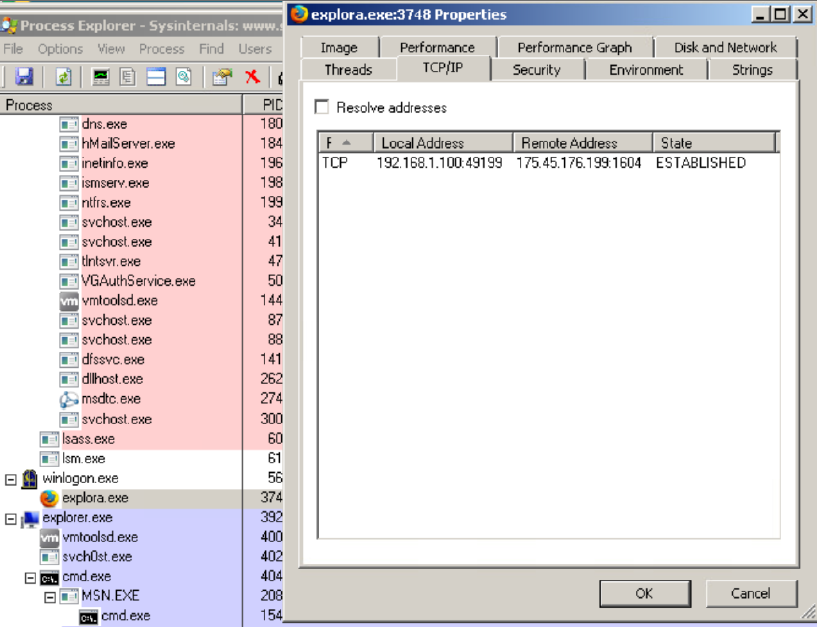817x627 pixels.
Task: Sort by the Local Address column header
Action: [443, 142]
